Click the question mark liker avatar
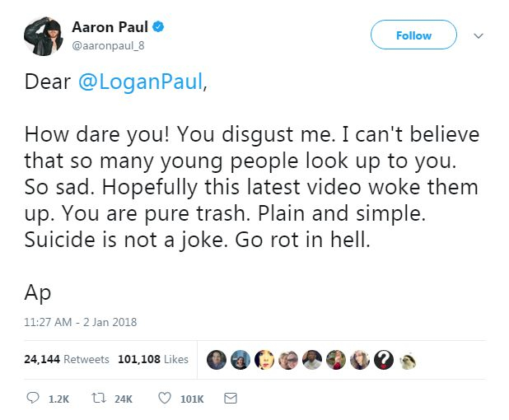The width and height of the screenshot is (509, 420). (383, 359)
